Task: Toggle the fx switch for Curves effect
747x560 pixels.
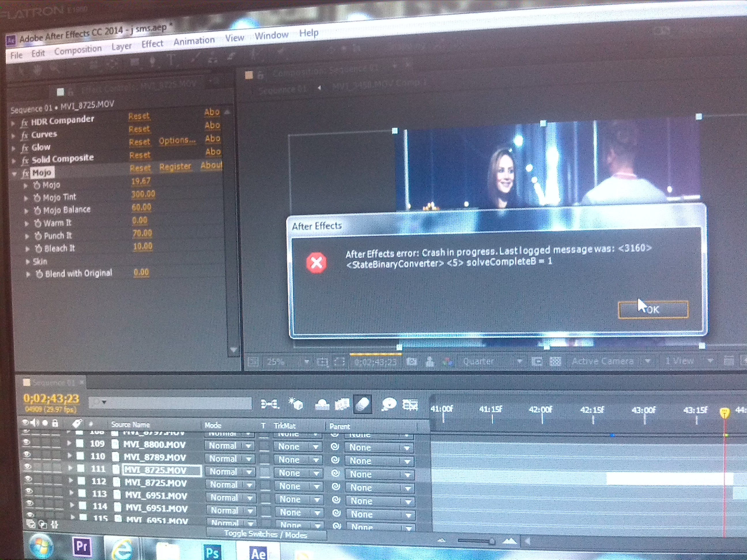Action: (24, 136)
